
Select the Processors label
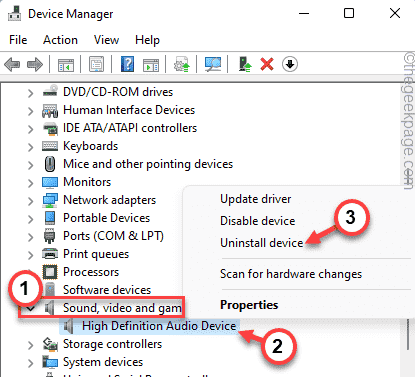click(x=91, y=272)
